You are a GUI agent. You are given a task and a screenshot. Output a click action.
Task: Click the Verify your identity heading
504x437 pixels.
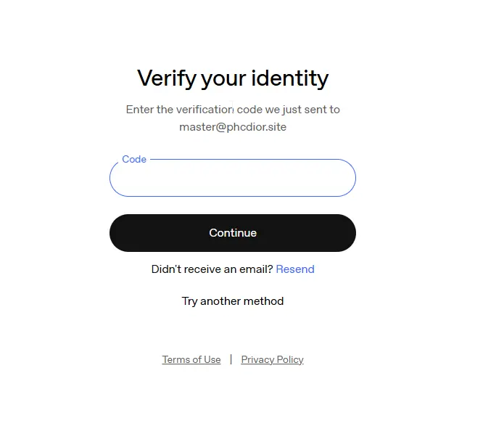(x=233, y=78)
